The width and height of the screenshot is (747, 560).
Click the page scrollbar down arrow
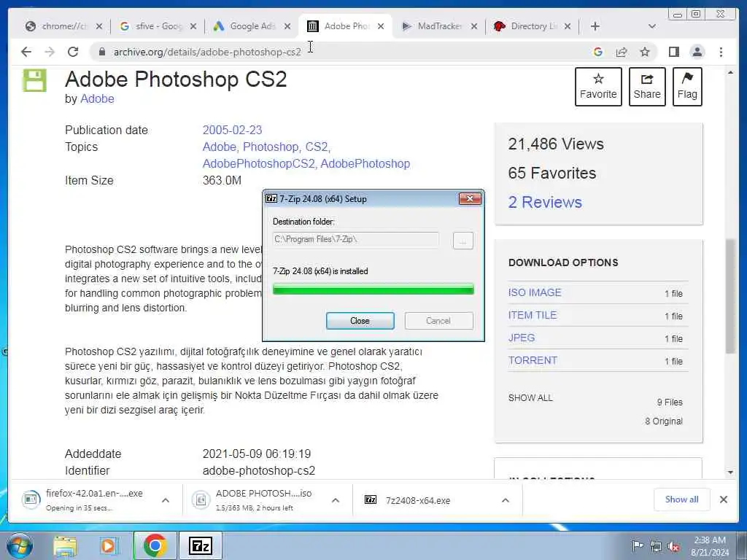pos(730,472)
